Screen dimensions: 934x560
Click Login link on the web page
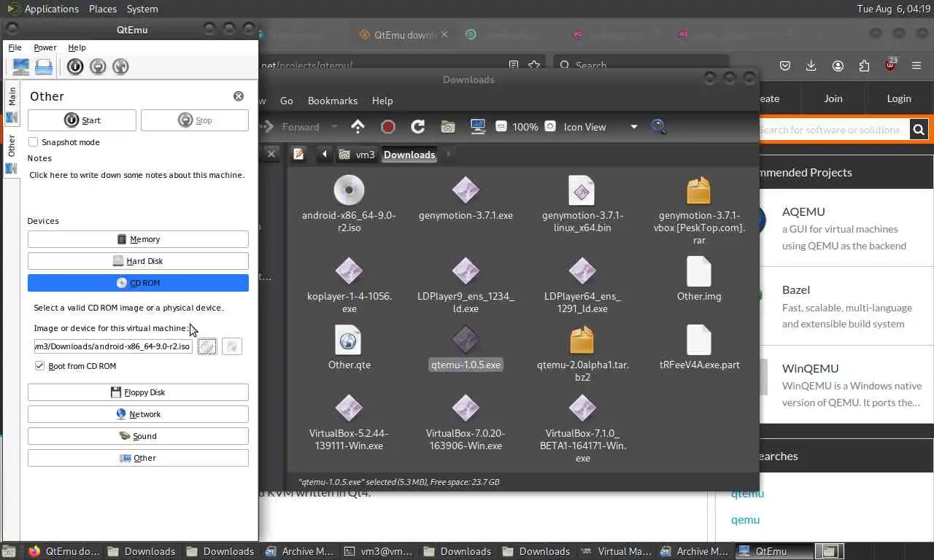pyautogui.click(x=899, y=98)
